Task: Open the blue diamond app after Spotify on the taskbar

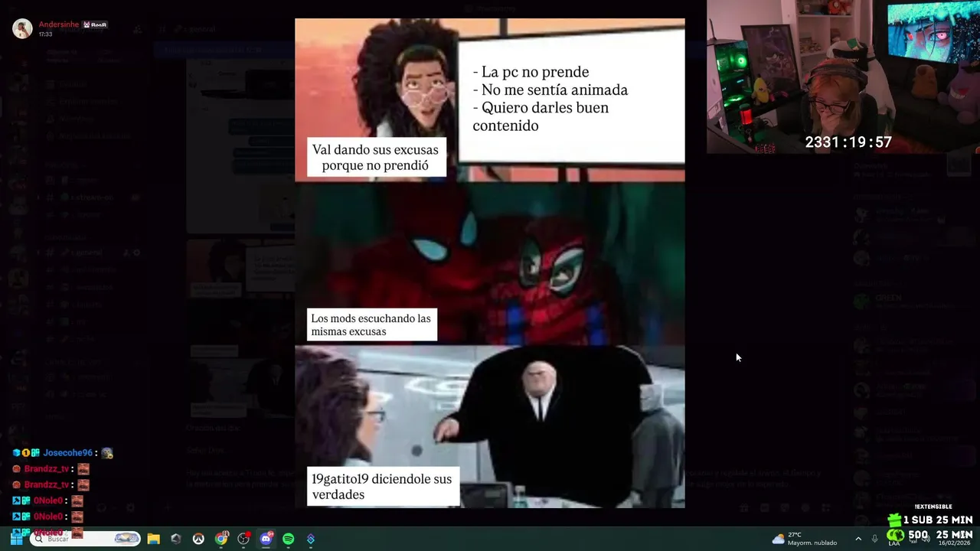Action: tap(311, 539)
